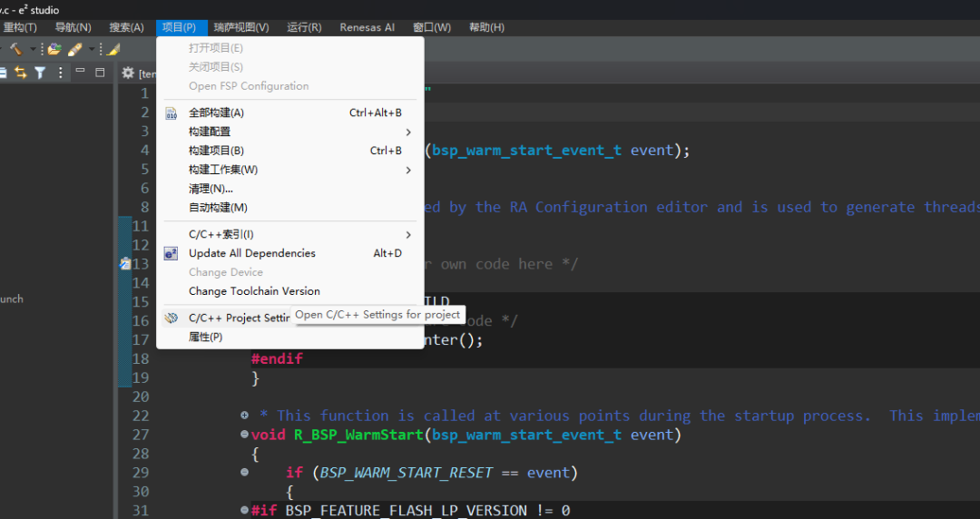Open dropdown arrow next to hammer build icon

(33, 49)
